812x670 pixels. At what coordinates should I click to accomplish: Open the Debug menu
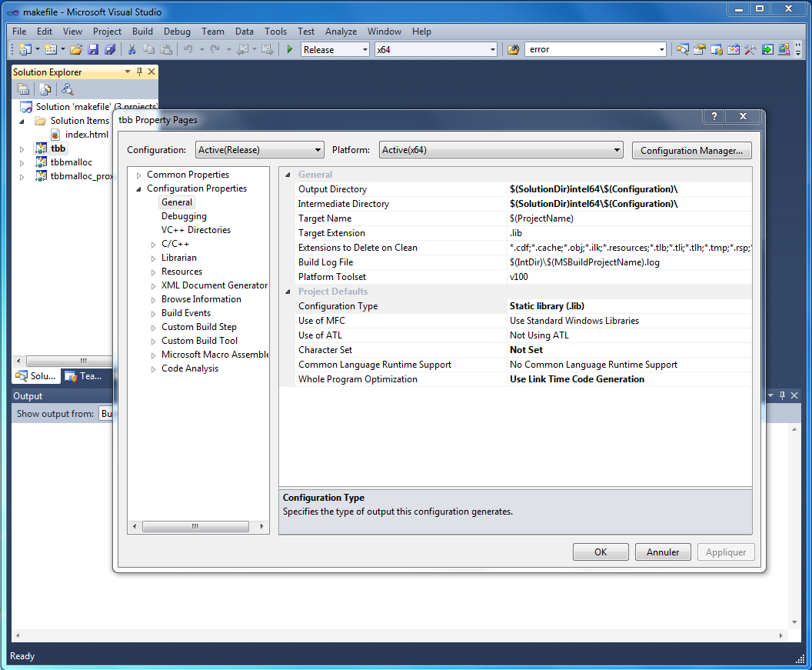(x=177, y=32)
